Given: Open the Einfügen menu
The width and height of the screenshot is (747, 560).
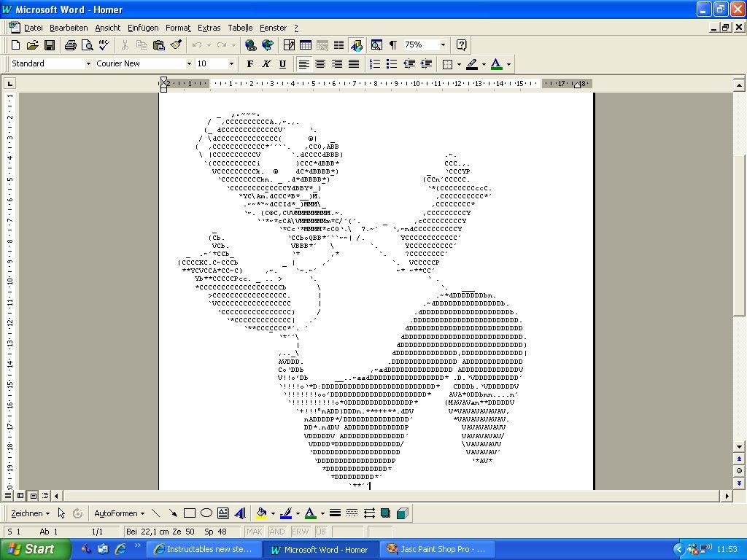Looking at the screenshot, I should click(x=143, y=28).
